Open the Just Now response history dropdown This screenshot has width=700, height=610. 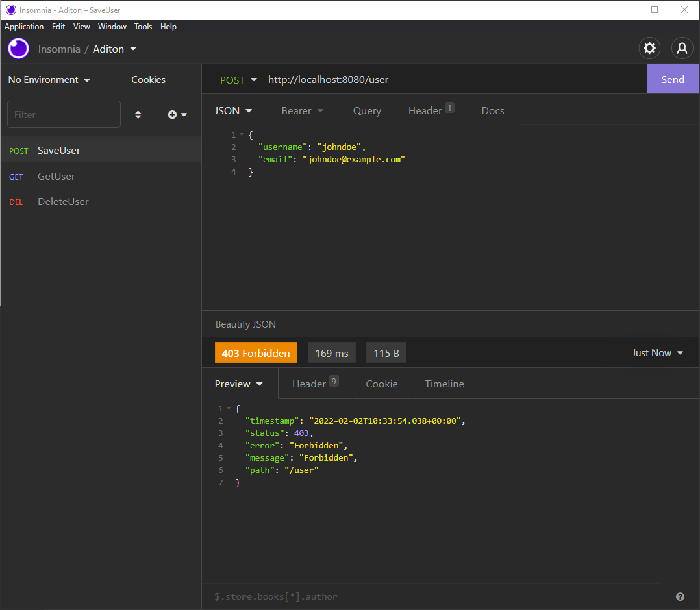click(658, 353)
